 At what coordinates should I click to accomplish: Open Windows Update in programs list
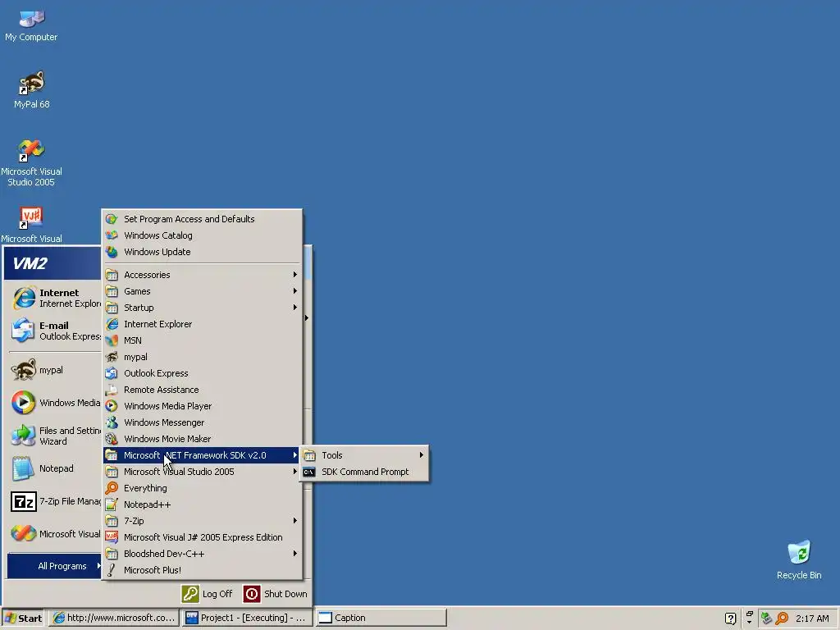coord(203,252)
